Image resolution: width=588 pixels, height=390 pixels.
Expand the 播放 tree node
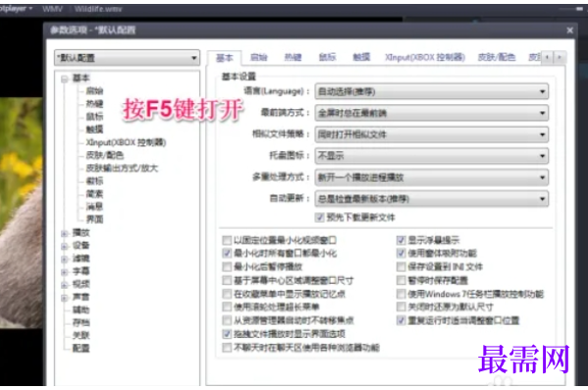(65, 234)
